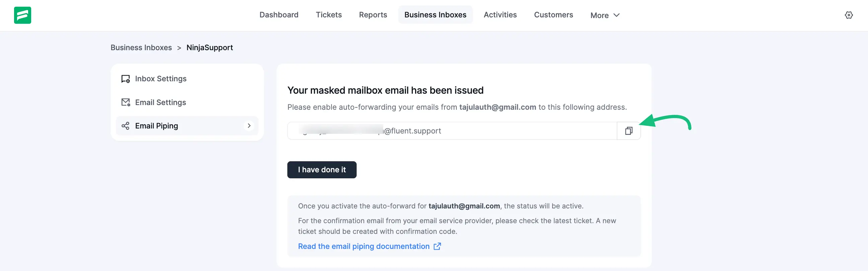The image size is (868, 271).
Task: Click the Fluent Support logo
Action: pyautogui.click(x=22, y=15)
